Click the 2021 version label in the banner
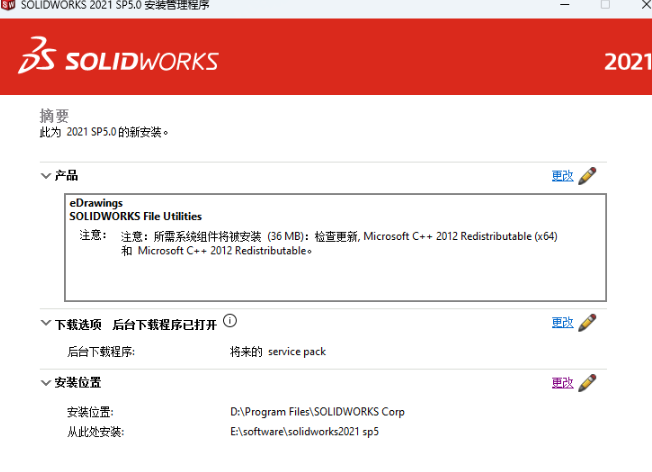 point(628,62)
